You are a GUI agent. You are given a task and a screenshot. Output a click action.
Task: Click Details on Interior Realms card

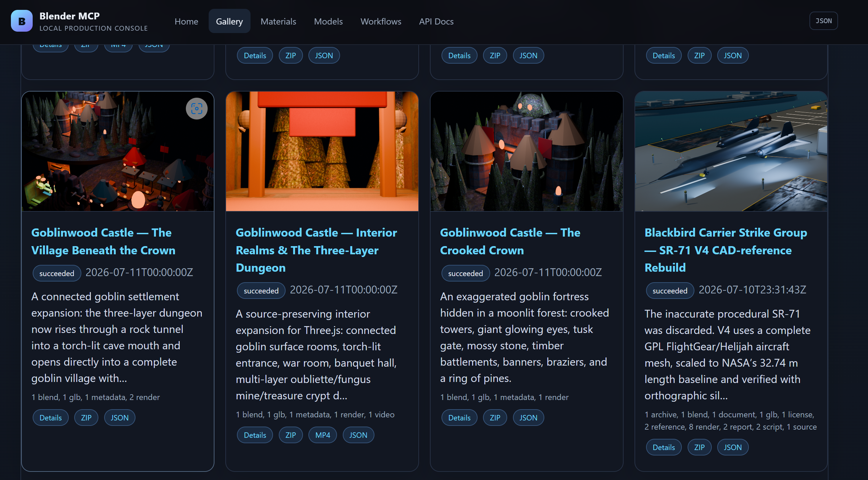coord(255,435)
